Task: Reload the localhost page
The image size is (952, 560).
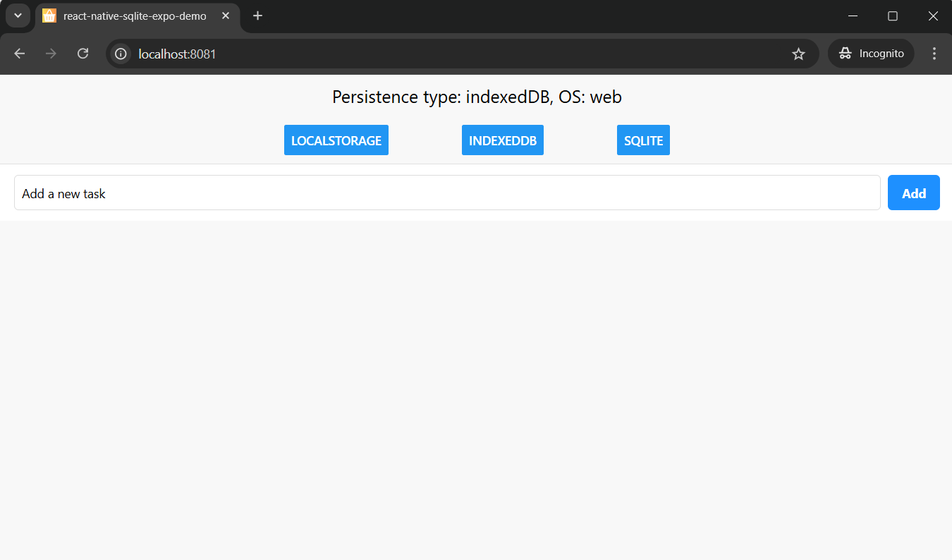Action: [x=83, y=54]
